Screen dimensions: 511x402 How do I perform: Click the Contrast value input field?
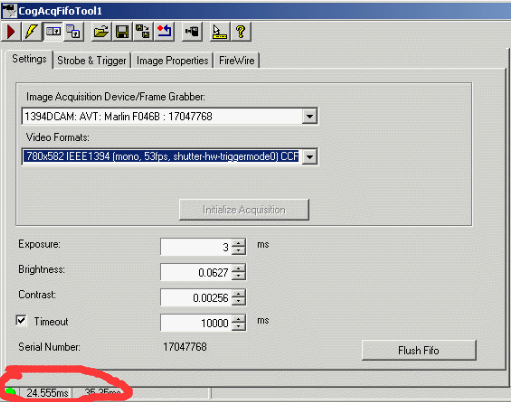click(196, 297)
